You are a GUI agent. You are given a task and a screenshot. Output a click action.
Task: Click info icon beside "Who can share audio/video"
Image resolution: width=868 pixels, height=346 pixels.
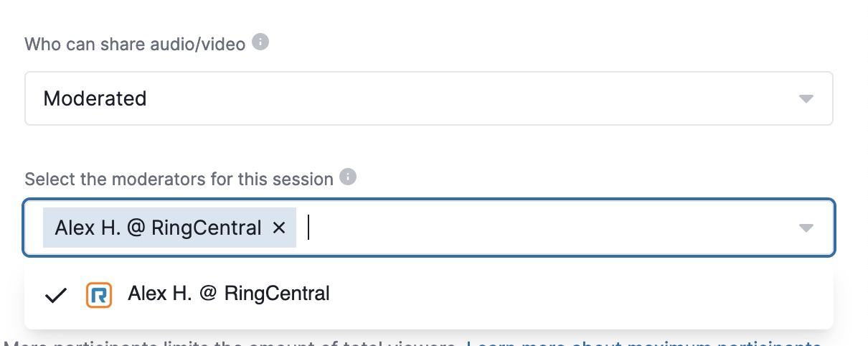261,42
